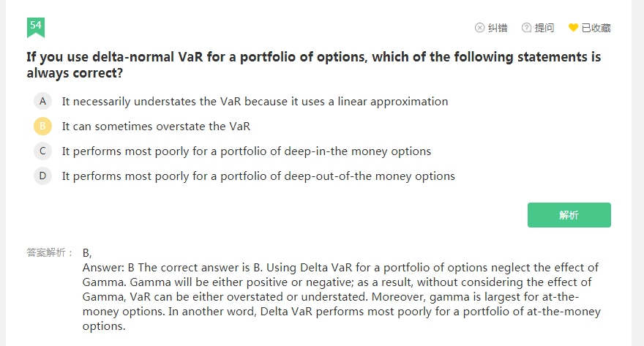Open the 提问 text link
The image size is (644, 346).
tap(544, 28)
